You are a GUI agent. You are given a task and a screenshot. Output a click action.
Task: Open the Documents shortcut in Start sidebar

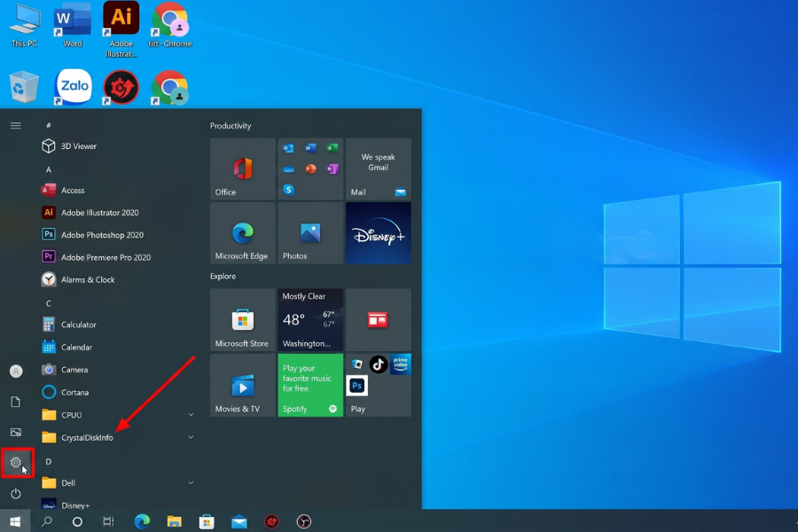pyautogui.click(x=16, y=402)
